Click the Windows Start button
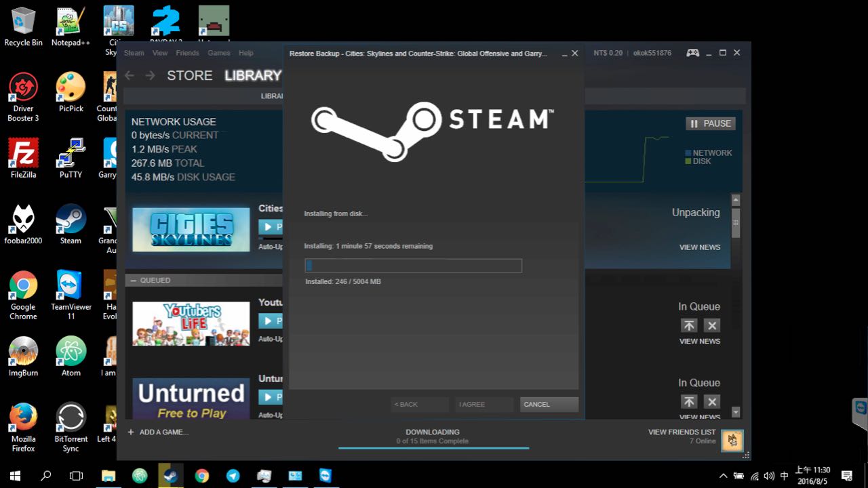868x488 pixels. [x=15, y=476]
